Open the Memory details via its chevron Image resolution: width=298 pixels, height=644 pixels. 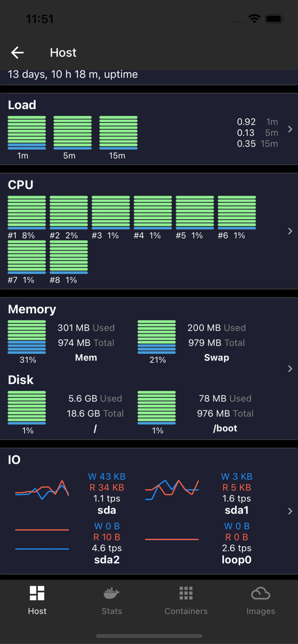coord(290,369)
